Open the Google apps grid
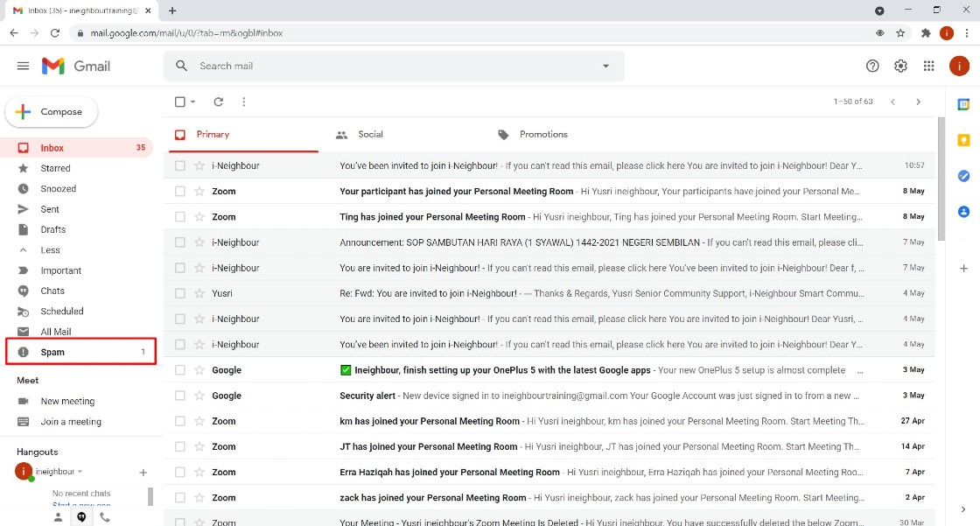Image resolution: width=980 pixels, height=526 pixels. pyautogui.click(x=928, y=66)
